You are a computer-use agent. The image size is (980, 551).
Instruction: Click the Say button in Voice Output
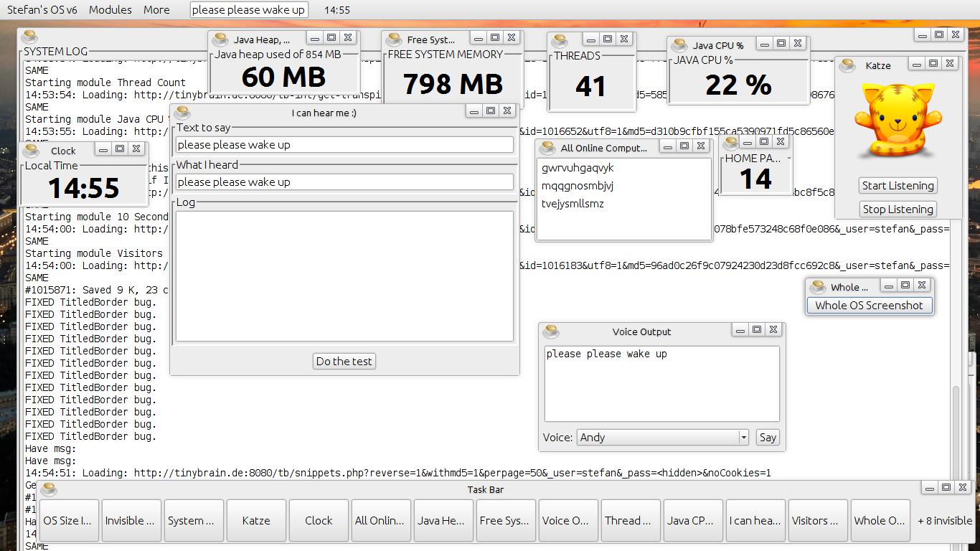768,438
